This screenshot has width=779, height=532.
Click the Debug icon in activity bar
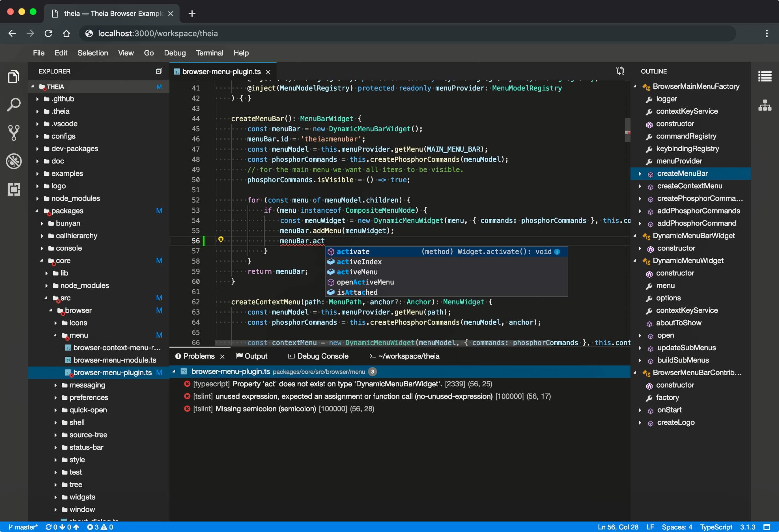coord(14,161)
